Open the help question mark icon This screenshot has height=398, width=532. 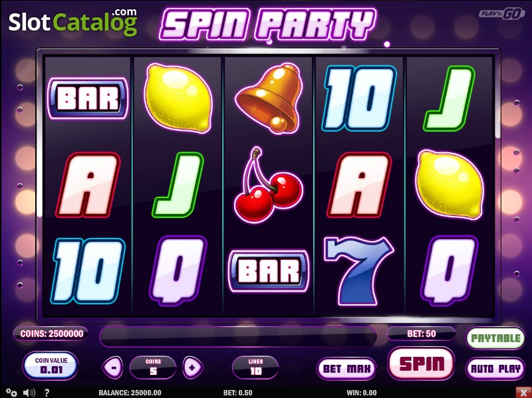click(x=47, y=393)
